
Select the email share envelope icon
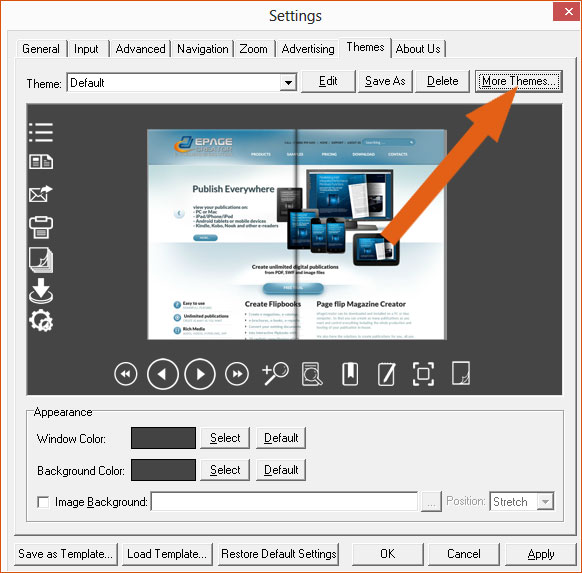pos(41,194)
